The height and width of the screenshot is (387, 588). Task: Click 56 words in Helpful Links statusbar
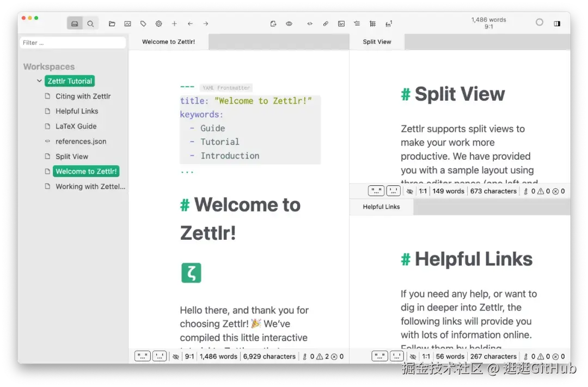[450, 356]
